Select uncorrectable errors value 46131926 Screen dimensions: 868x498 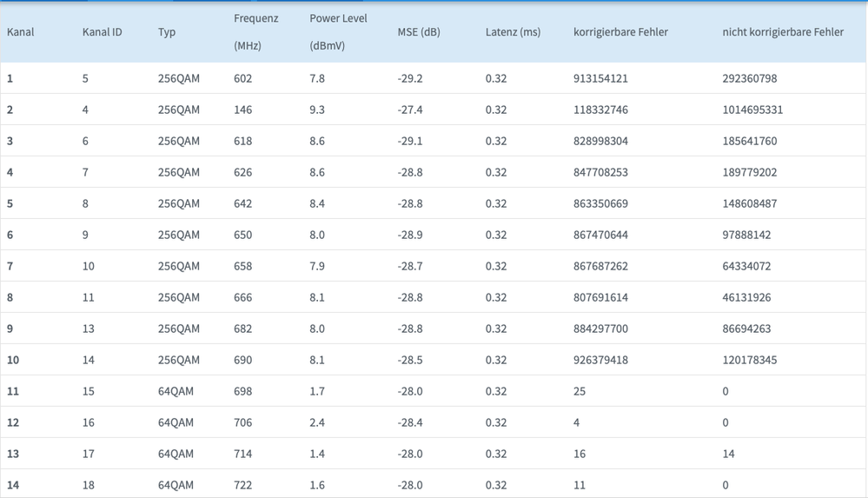746,297
